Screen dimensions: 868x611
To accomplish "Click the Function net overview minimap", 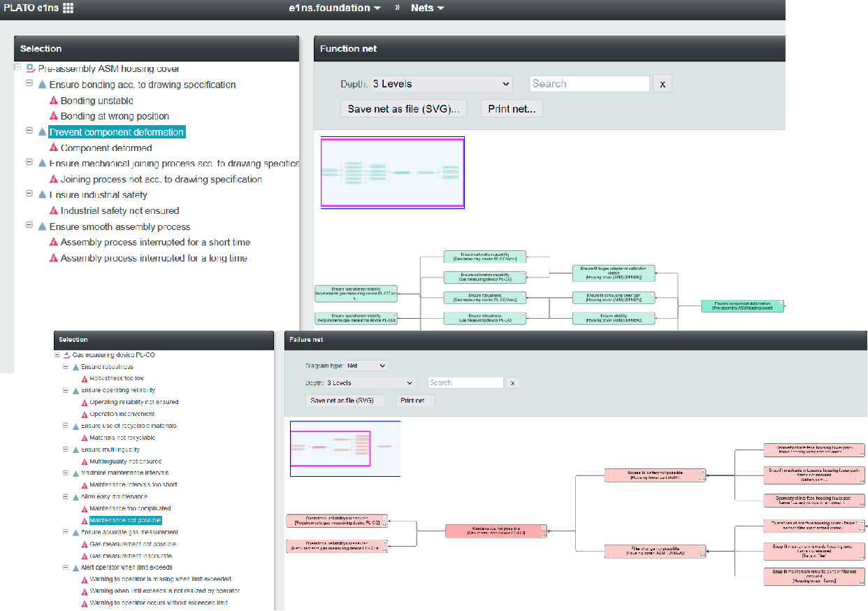I will pyautogui.click(x=392, y=172).
